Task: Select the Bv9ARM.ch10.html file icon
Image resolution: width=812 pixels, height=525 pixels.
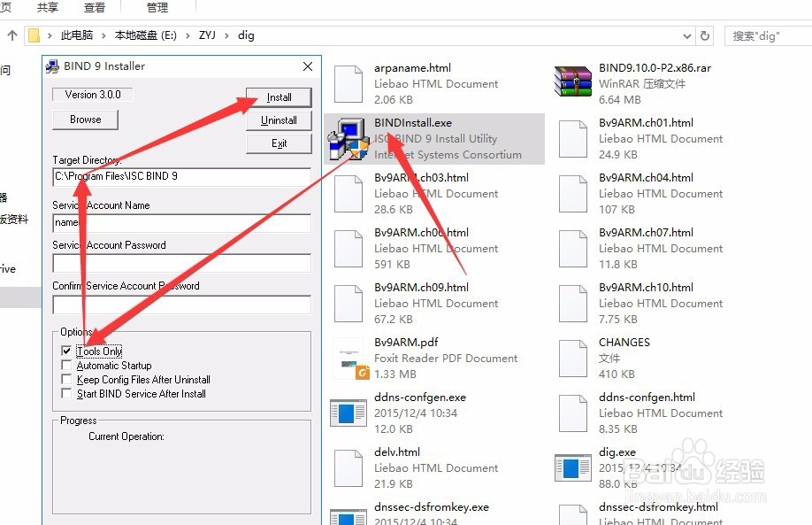Action: [573, 304]
